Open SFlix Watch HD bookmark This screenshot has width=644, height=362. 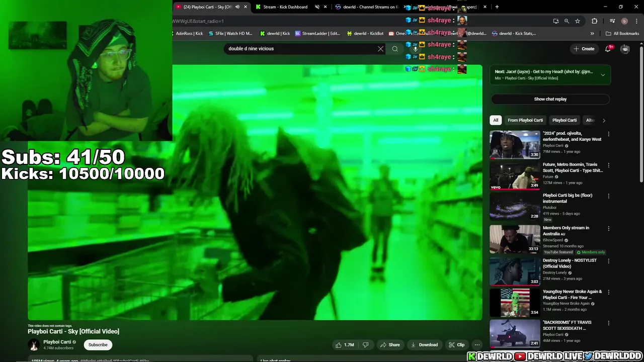coord(230,34)
